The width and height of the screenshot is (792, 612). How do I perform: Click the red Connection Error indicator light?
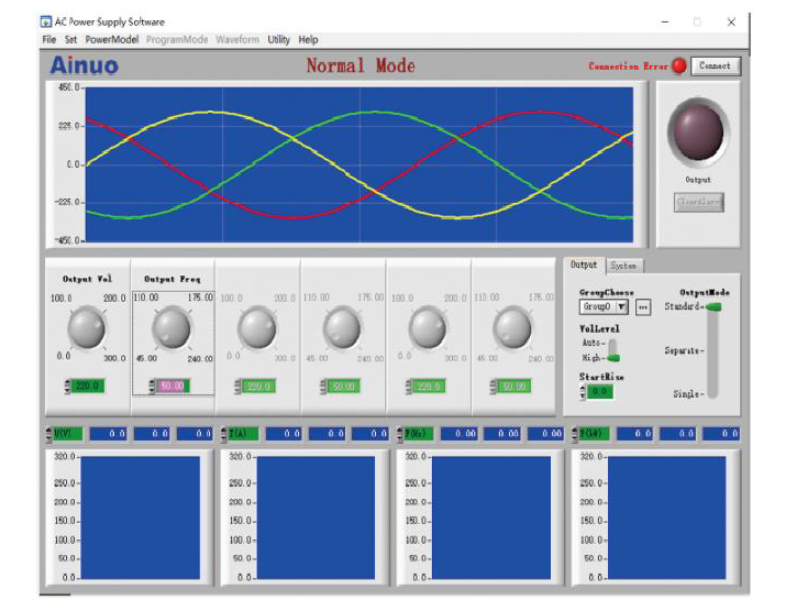pos(679,66)
